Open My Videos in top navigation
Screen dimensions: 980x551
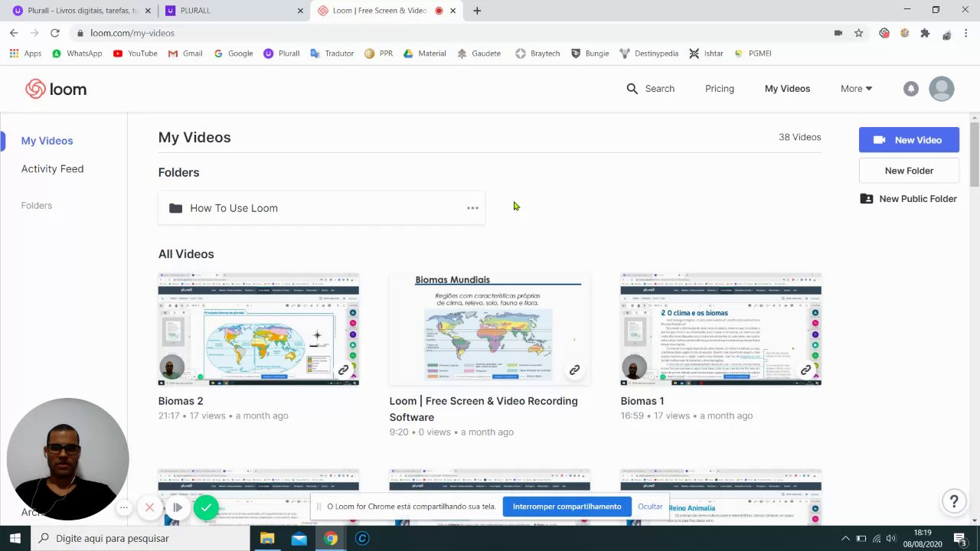click(x=787, y=89)
